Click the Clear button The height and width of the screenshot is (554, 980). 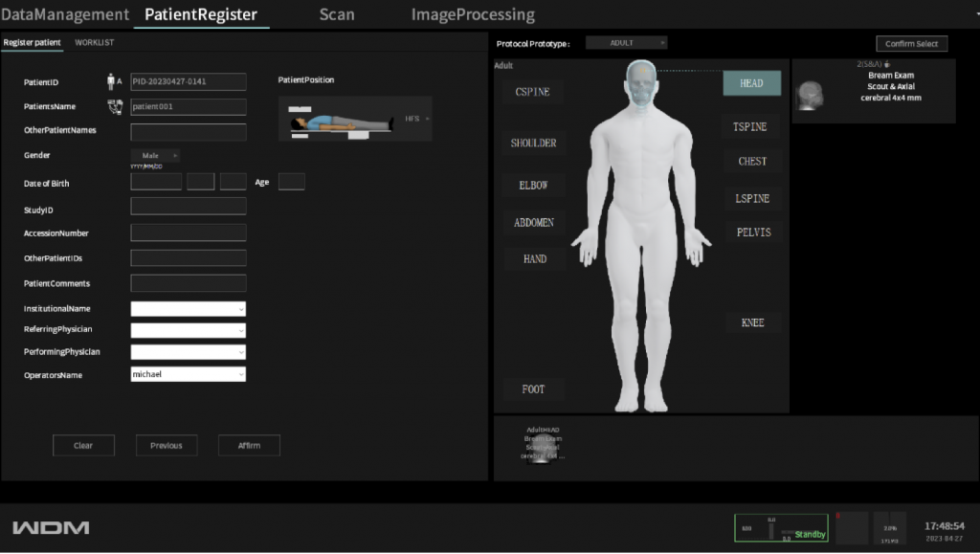(83, 446)
